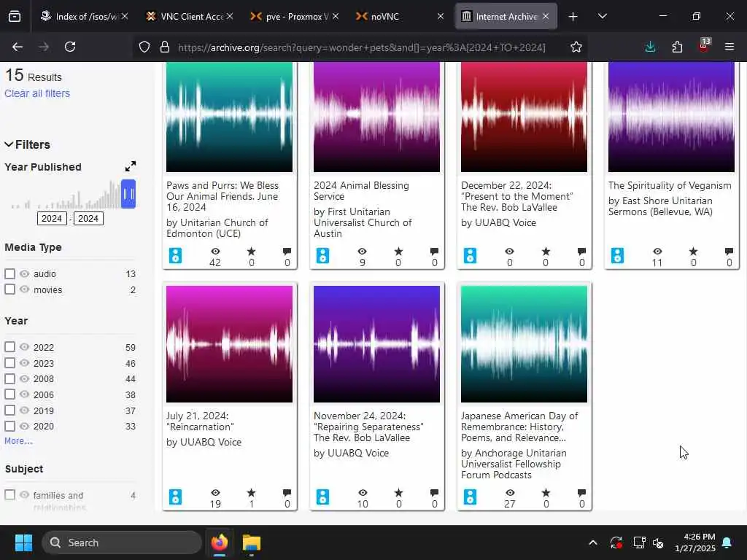The width and height of the screenshot is (747, 560).
Task: Click the browser URL address bar
Action: (361, 47)
